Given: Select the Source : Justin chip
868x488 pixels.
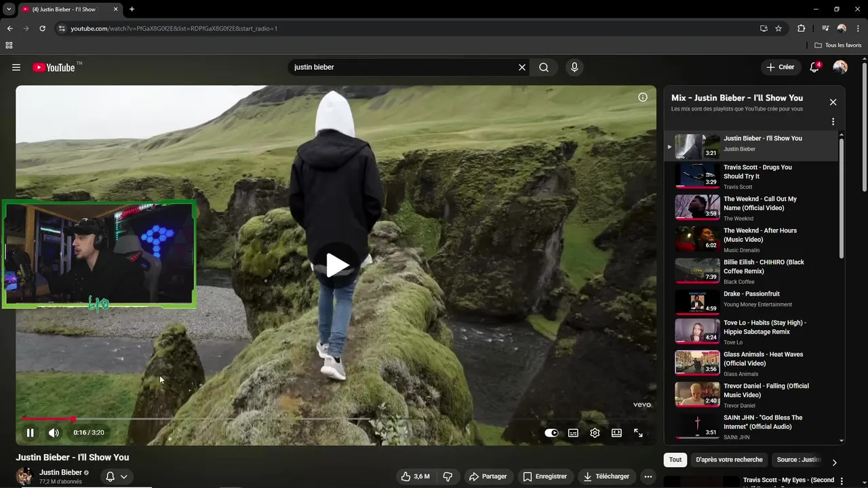Looking at the screenshot, I should (x=798, y=460).
